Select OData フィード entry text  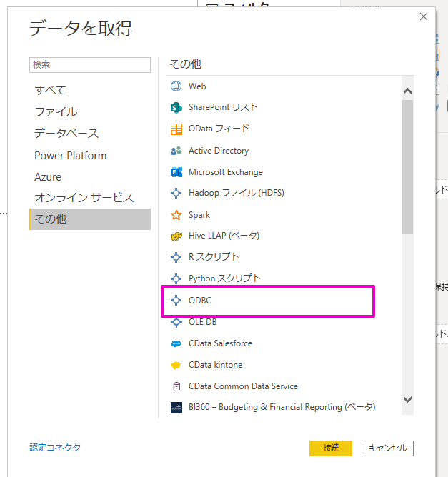coord(219,129)
